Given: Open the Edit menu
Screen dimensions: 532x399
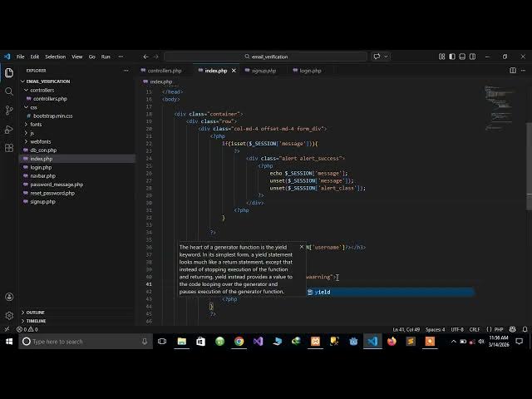Looking at the screenshot, I should [x=35, y=57].
